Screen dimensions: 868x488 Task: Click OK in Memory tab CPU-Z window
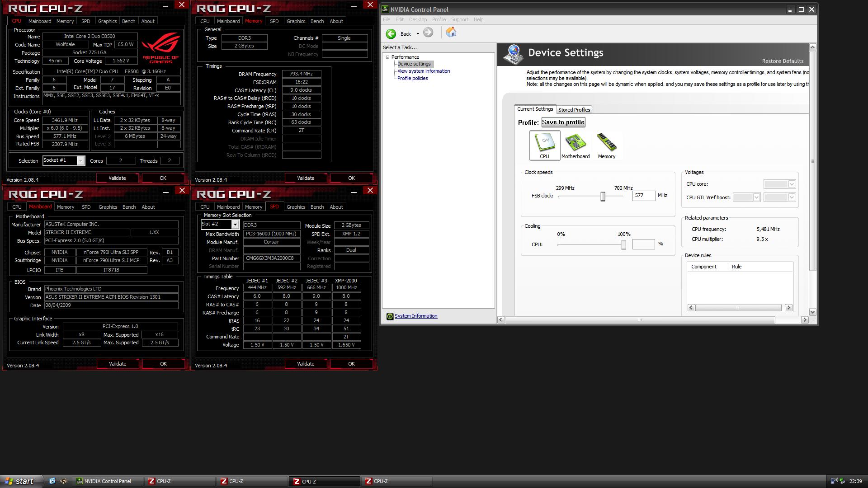[x=352, y=178]
